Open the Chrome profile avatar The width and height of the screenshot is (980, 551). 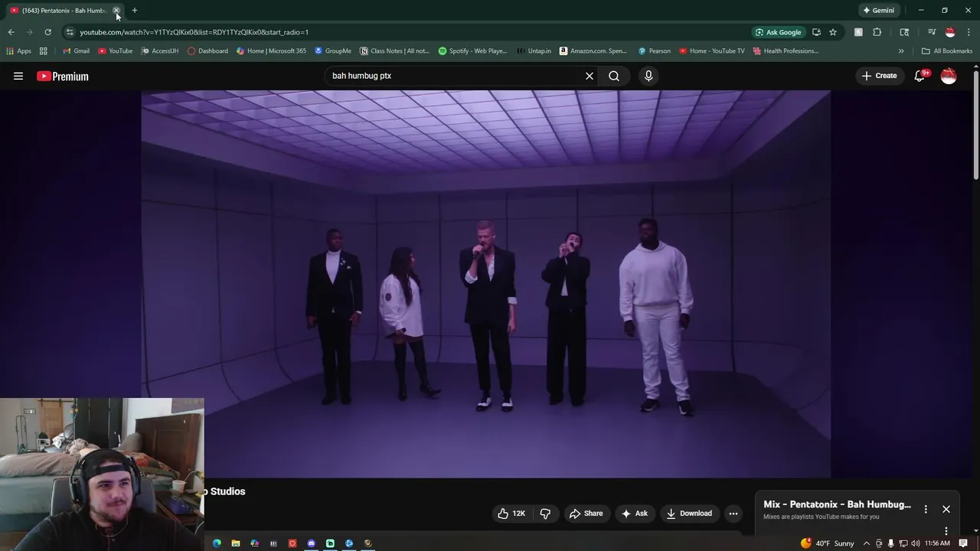pos(950,32)
